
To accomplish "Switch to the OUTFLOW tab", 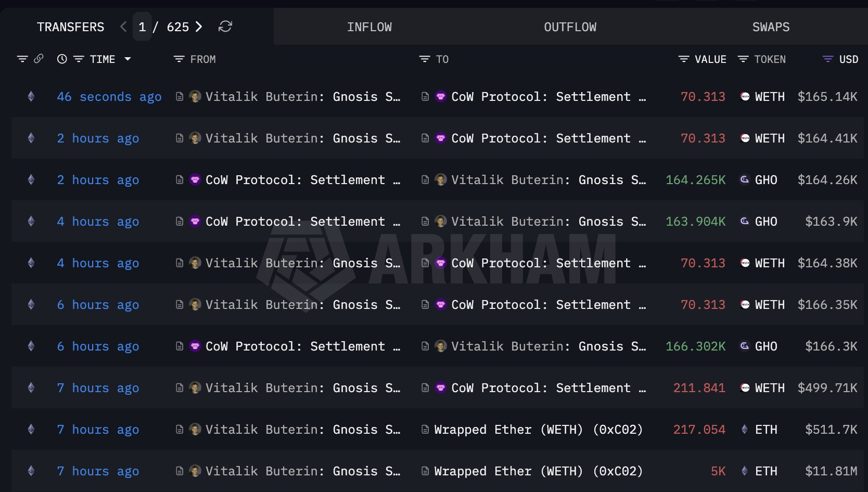I will point(570,27).
